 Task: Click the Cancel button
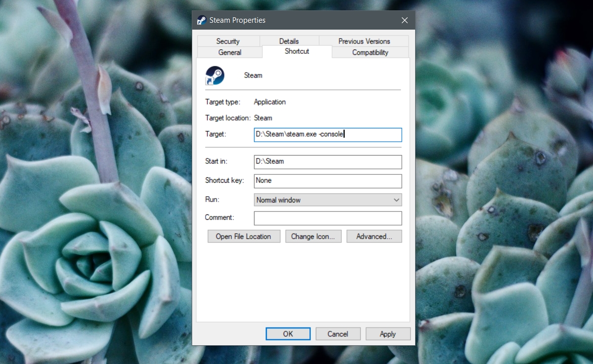[338, 334]
